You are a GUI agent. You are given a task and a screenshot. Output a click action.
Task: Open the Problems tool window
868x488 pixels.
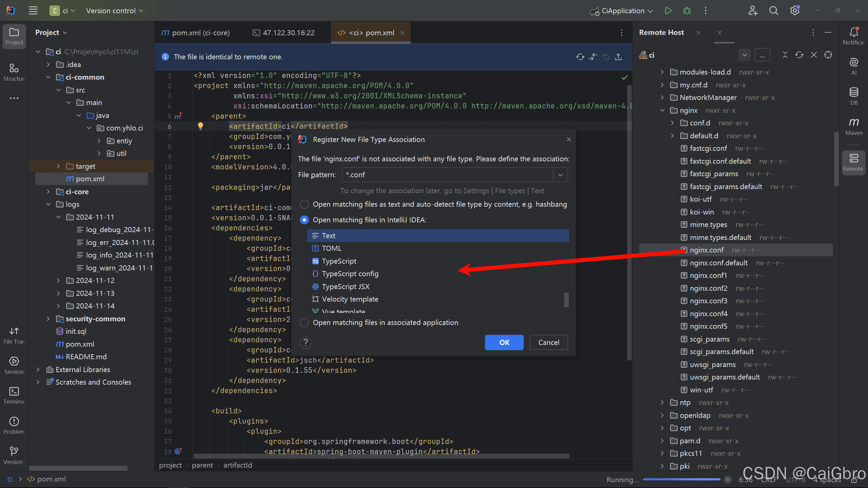[x=14, y=425]
